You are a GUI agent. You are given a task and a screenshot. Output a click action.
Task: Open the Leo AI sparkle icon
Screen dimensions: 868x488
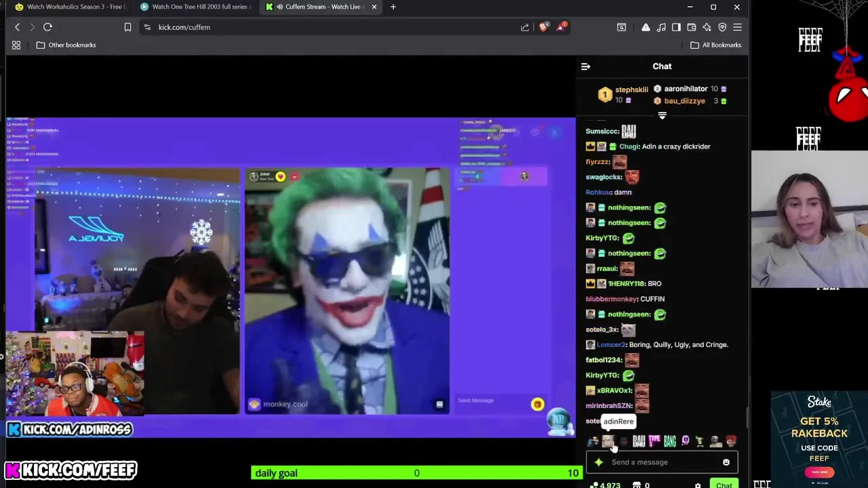(707, 27)
